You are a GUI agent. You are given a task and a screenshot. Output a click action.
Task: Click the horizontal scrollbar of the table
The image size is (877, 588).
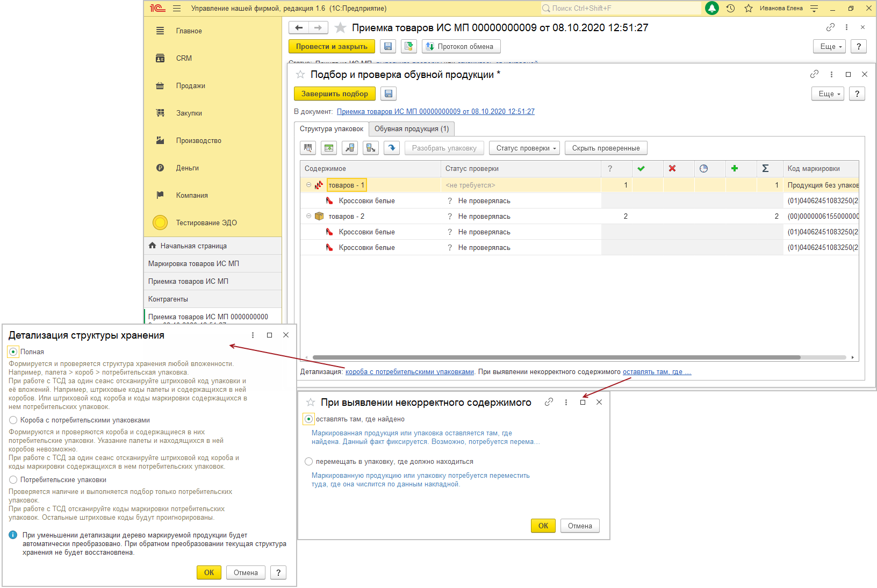[556, 357]
